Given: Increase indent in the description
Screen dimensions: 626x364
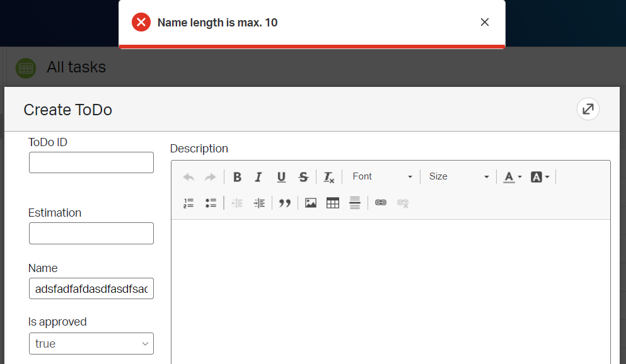Looking at the screenshot, I should tap(258, 203).
